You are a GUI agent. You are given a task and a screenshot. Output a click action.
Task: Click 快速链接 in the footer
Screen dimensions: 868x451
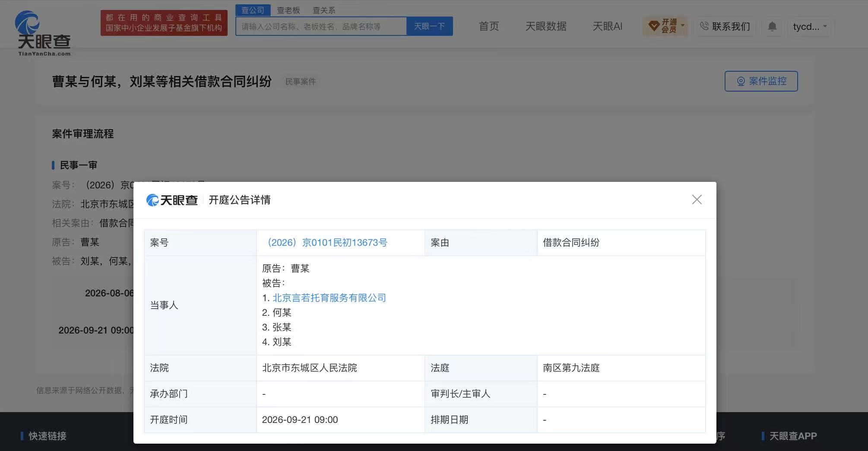point(47,436)
